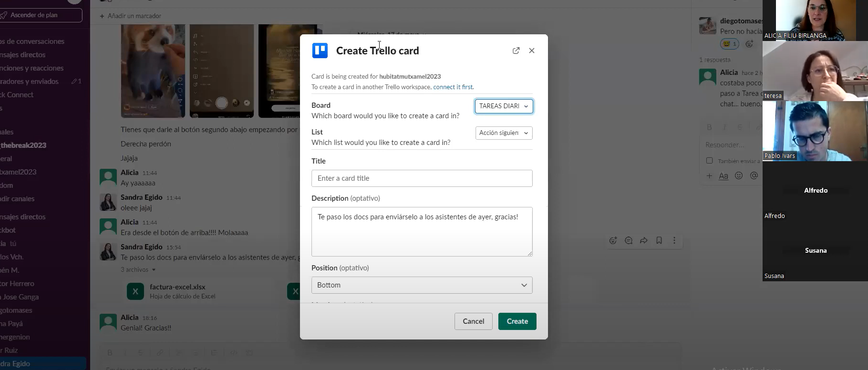Viewport: 868px width, 370px height.
Task: Open the middle video thumbnail in chat
Action: [x=222, y=71]
